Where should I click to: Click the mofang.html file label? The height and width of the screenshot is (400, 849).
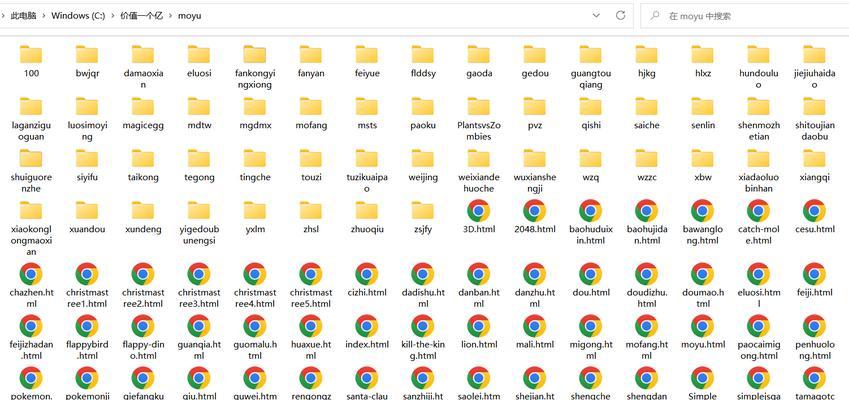click(x=646, y=350)
